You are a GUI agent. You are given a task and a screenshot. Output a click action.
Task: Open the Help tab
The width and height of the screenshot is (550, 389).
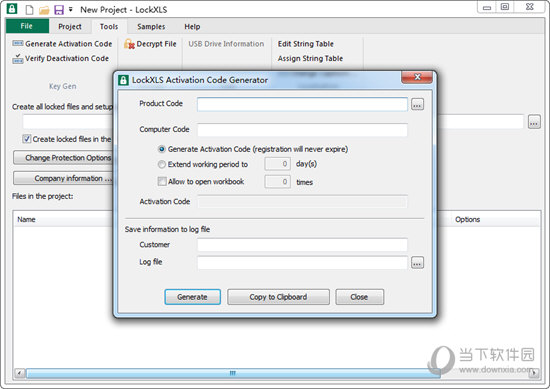[192, 27]
